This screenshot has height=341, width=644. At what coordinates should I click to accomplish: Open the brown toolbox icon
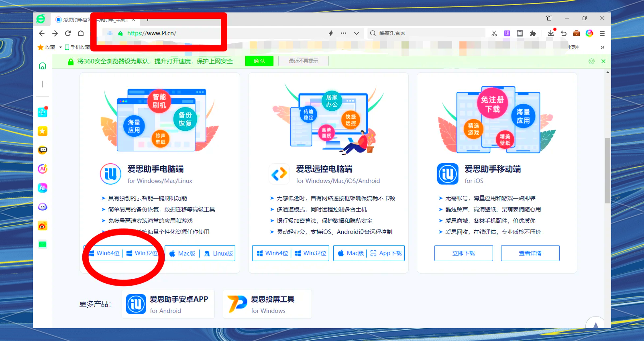coord(577,33)
